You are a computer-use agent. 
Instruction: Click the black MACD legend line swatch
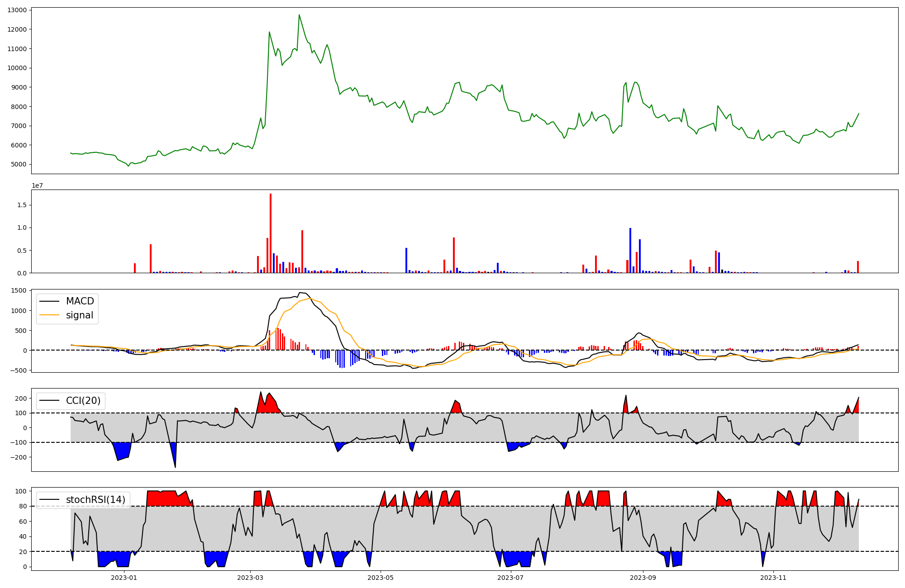[x=49, y=301]
